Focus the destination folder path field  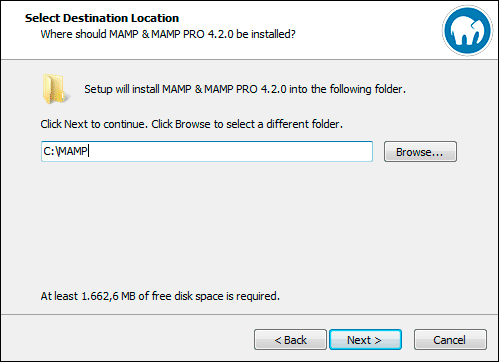point(207,151)
